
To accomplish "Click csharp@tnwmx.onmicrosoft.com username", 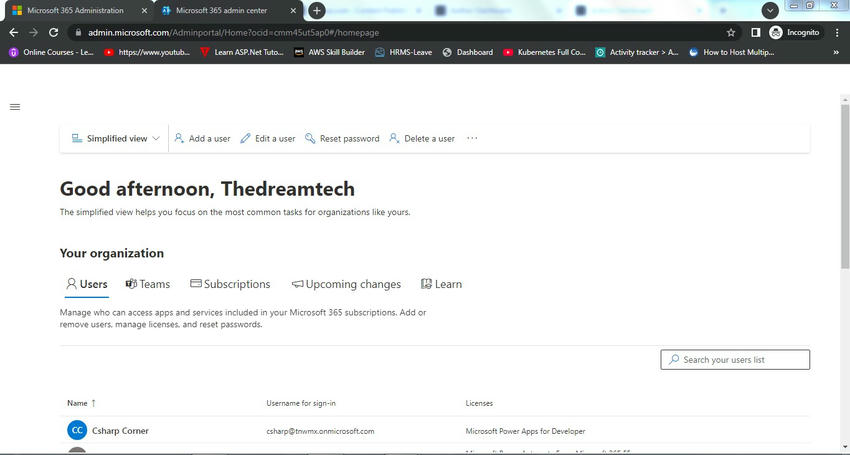I will pos(320,431).
